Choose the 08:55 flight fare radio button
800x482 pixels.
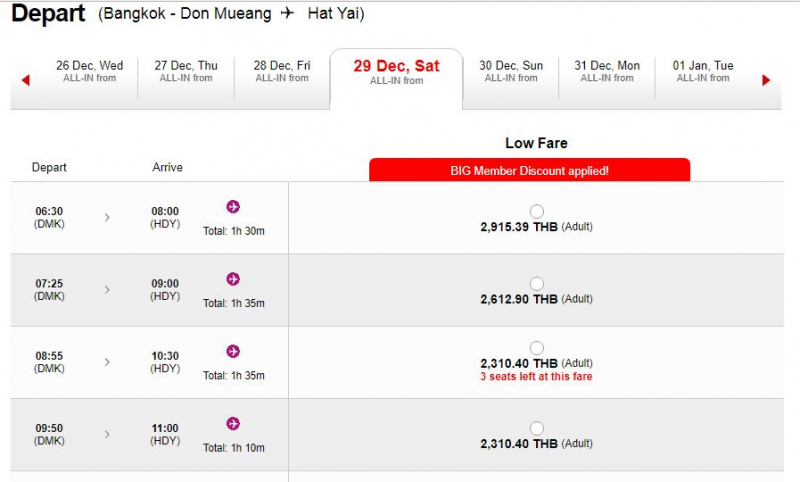(537, 348)
